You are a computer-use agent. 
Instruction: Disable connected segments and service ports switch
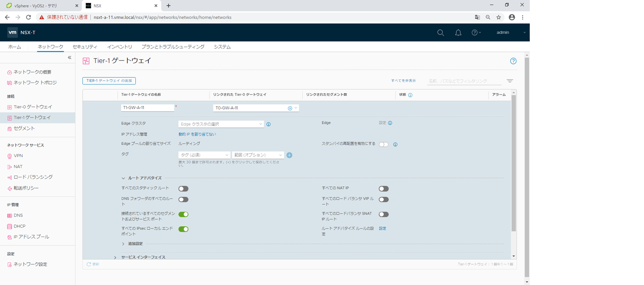point(183,215)
